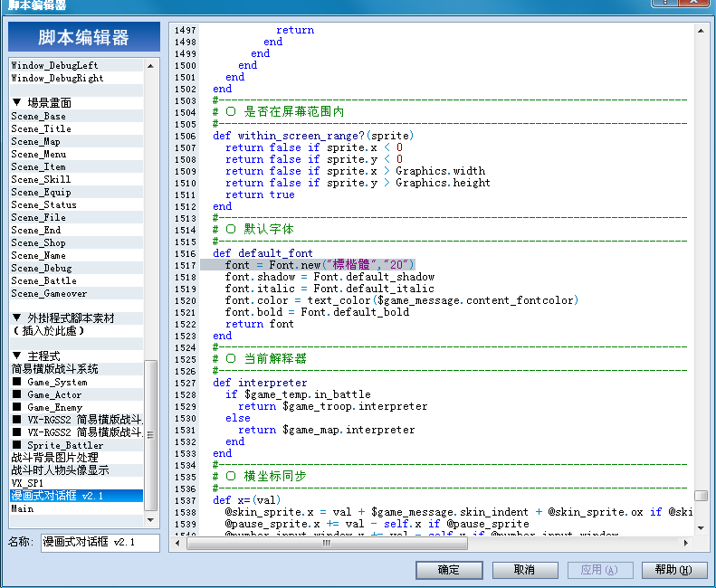Open the ■ Game_Actor script
The height and width of the screenshot is (588, 716).
[x=77, y=394]
